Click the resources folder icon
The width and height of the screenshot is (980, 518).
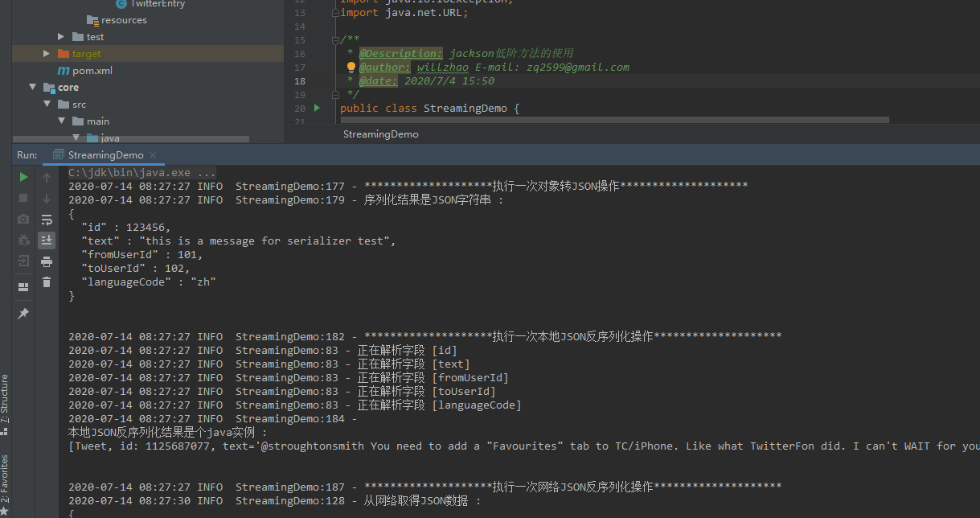point(93,20)
